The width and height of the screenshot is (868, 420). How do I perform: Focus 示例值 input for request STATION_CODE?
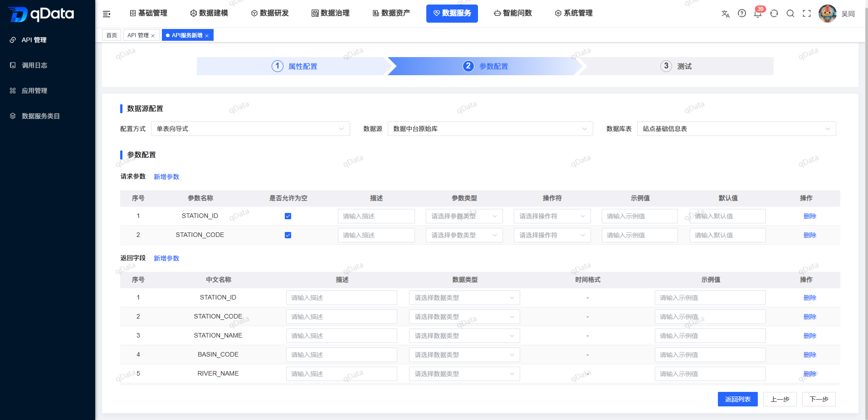point(640,235)
